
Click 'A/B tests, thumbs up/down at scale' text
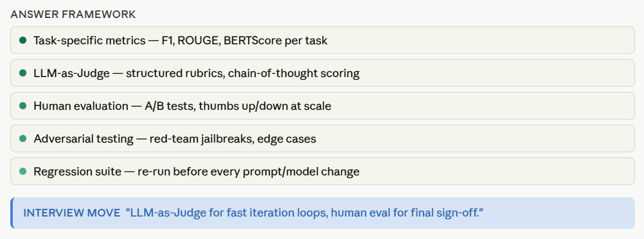pos(238,107)
